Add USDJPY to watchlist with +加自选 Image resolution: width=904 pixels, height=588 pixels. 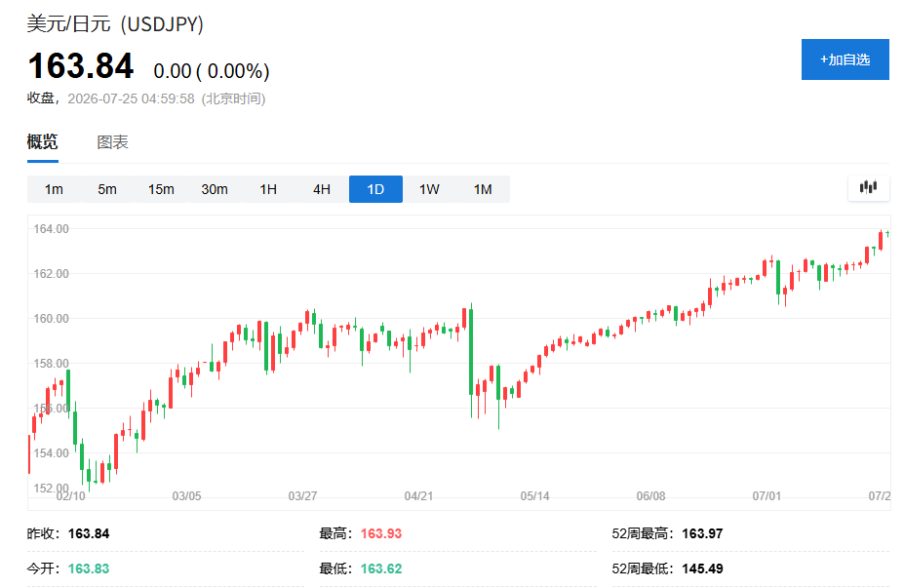[x=845, y=59]
